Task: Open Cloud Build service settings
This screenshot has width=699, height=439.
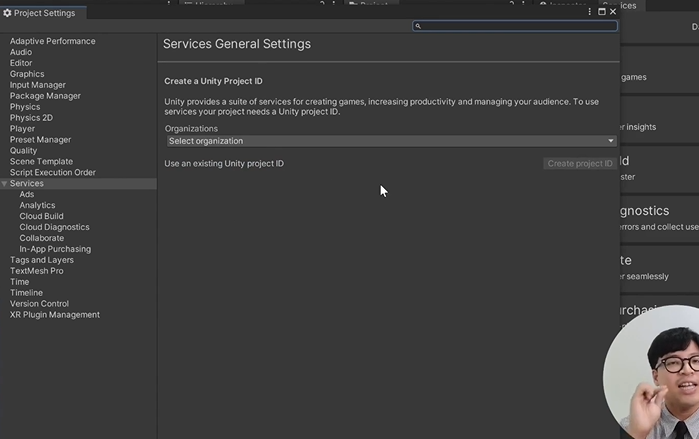Action: pyautogui.click(x=41, y=216)
